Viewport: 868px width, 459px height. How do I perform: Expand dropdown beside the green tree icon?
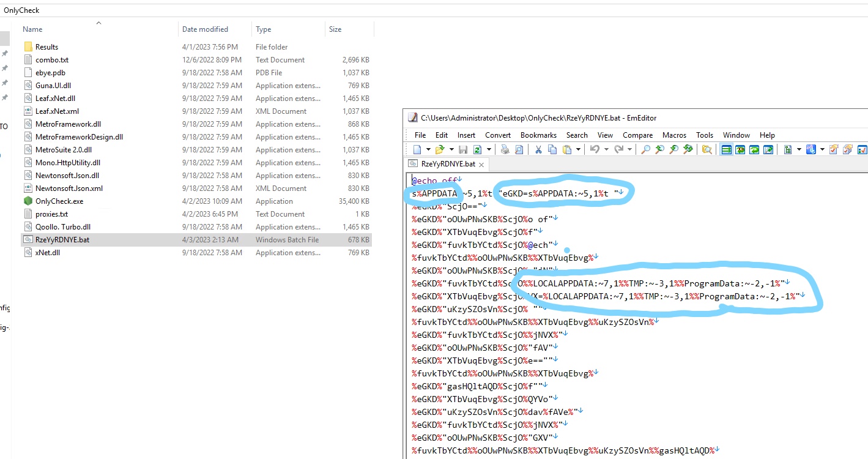pyautogui.click(x=799, y=149)
